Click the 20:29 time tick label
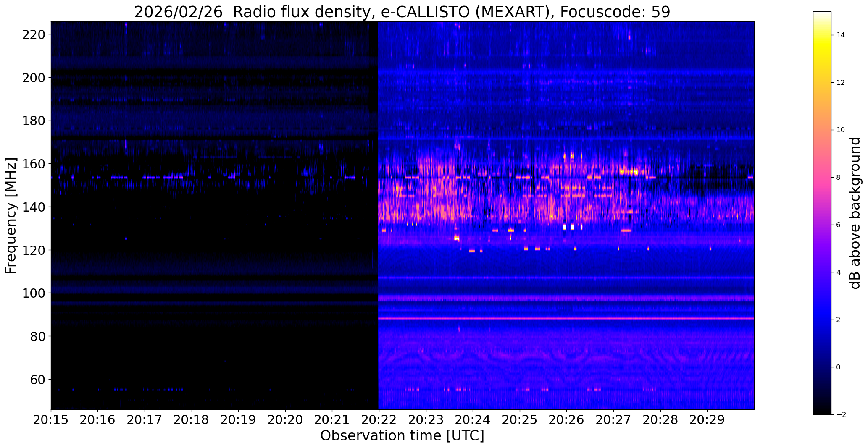 click(707, 420)
